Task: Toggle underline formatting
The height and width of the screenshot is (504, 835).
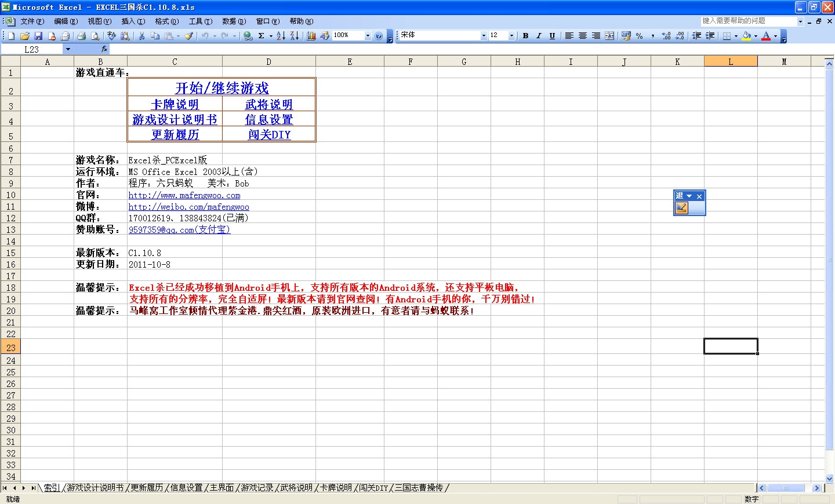Action: pyautogui.click(x=552, y=36)
